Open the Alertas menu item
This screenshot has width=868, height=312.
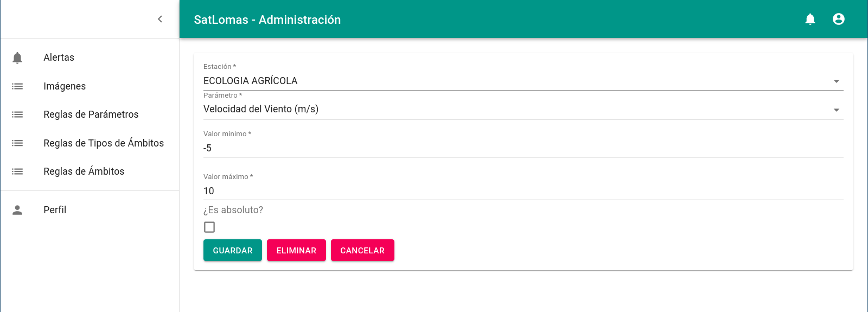59,58
